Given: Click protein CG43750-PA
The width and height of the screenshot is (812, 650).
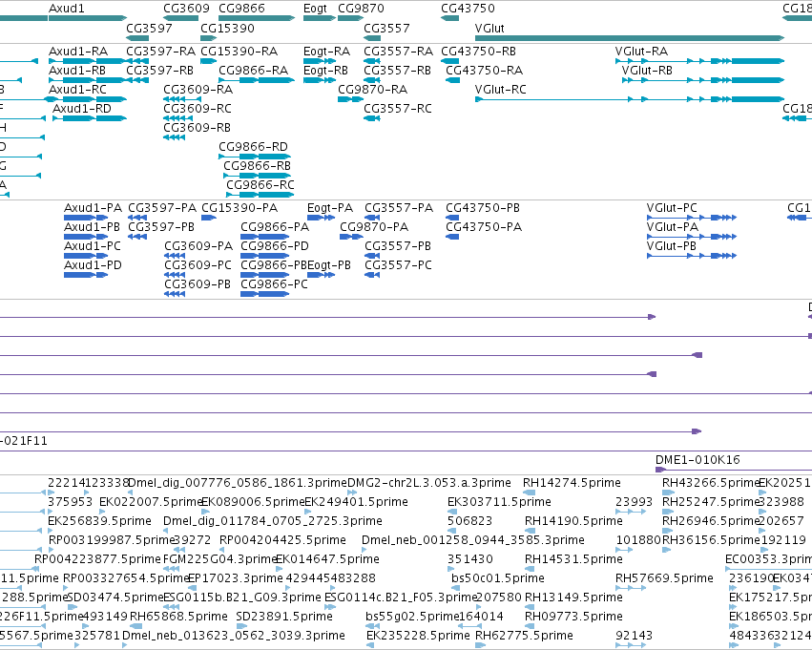Looking at the screenshot, I should click(x=484, y=227).
